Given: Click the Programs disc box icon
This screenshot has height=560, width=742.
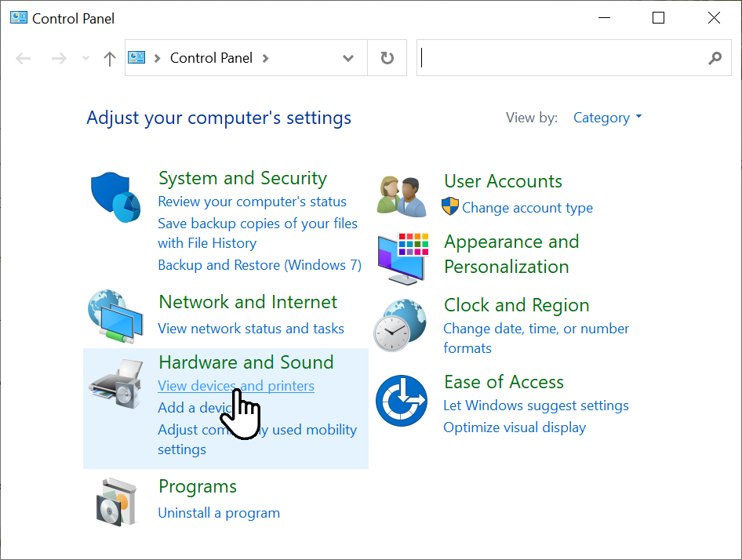Looking at the screenshot, I should point(115,500).
